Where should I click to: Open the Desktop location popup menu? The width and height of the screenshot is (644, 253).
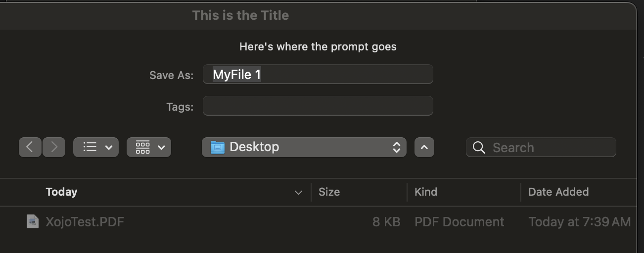coord(304,147)
